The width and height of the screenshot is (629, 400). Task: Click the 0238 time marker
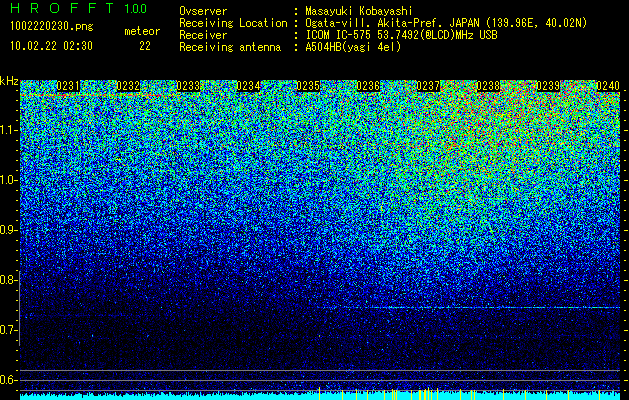(x=488, y=86)
